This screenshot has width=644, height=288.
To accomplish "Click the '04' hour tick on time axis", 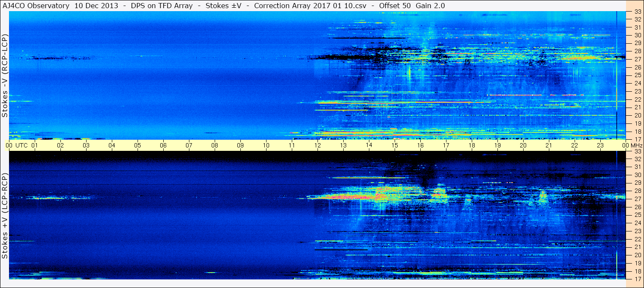I will (x=112, y=145).
